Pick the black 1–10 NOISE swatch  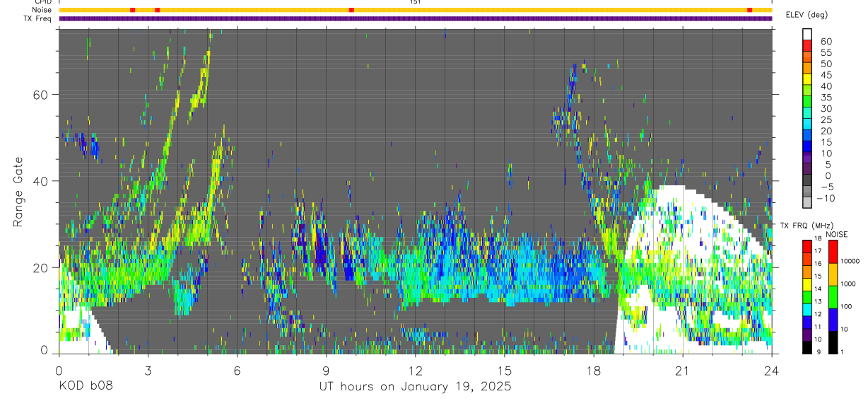pos(833,342)
